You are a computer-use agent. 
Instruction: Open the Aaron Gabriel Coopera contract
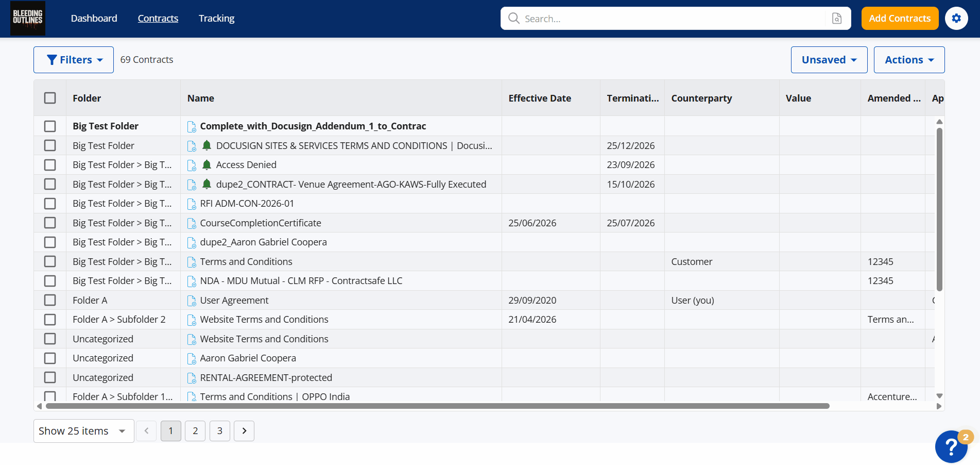click(248, 358)
